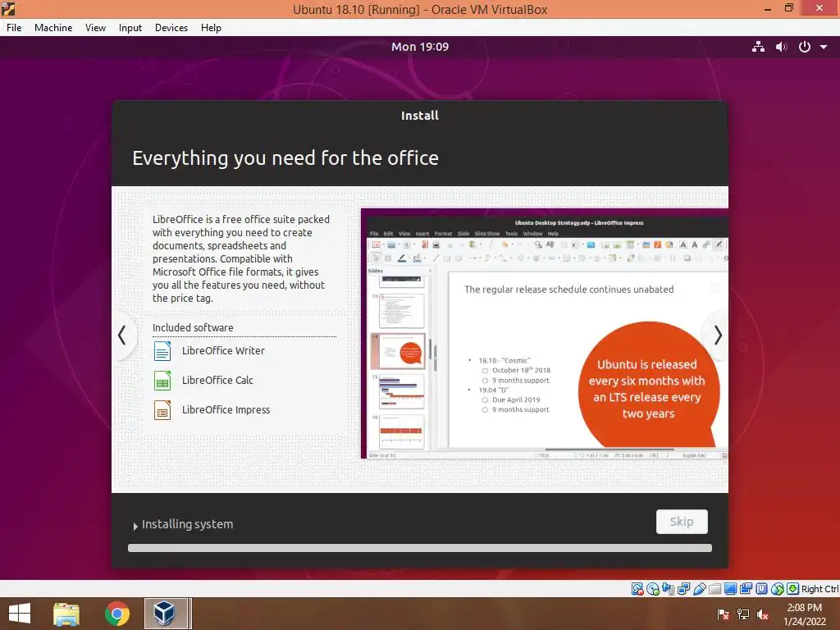This screenshot has height=630, width=840.
Task: Click the optical disk indicator in VirtualBox status bar
Action: click(652, 589)
